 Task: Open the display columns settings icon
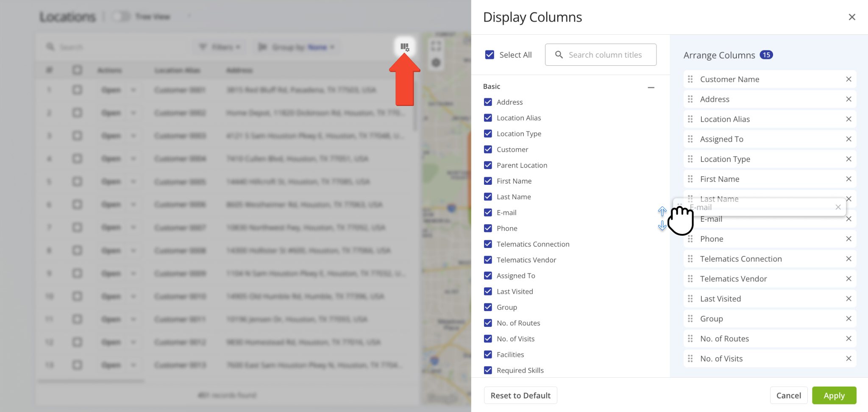point(405,47)
